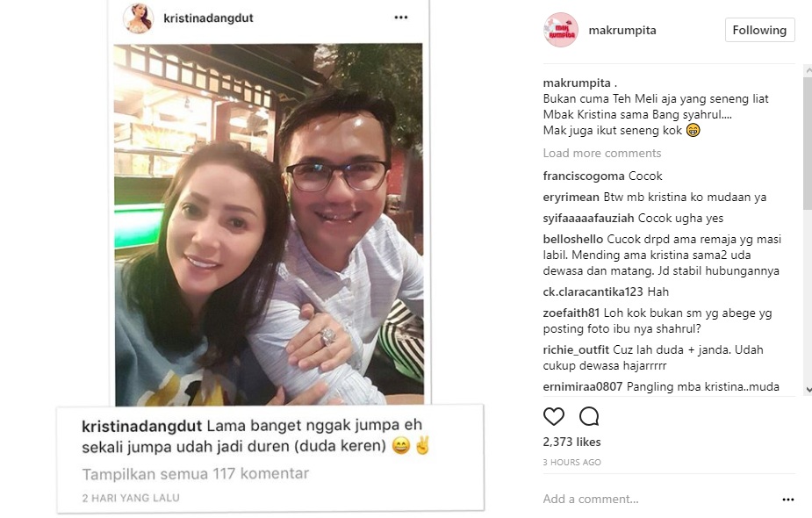
Task: Expand Load more comments
Action: click(601, 153)
